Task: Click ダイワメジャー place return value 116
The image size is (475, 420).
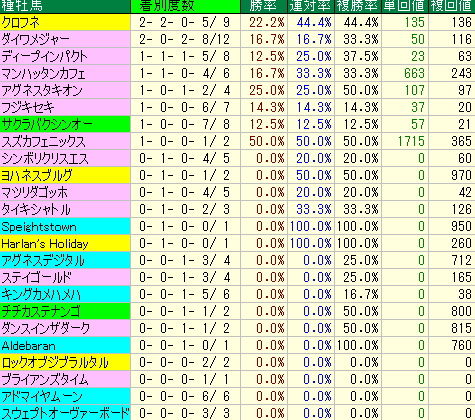Action: tap(462, 39)
